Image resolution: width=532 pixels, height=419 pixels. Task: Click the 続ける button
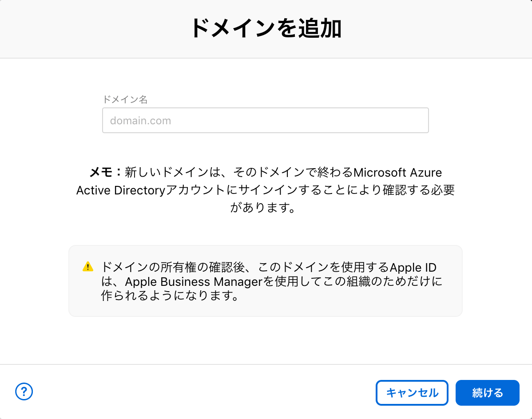pos(487,392)
